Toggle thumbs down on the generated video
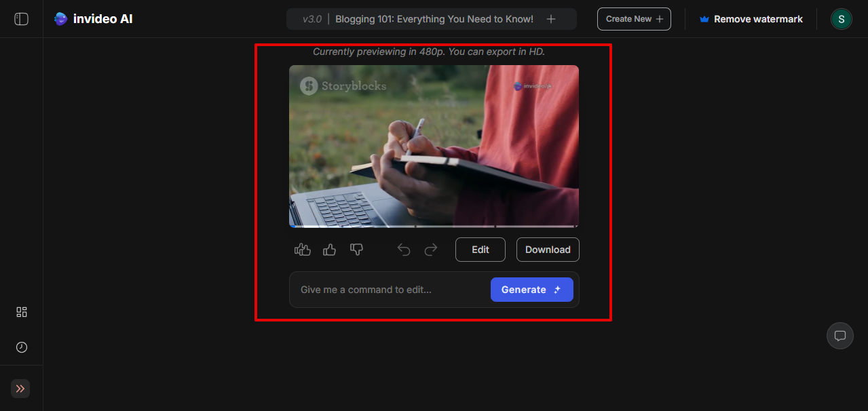Screen dimensions: 868x411 (x=356, y=250)
